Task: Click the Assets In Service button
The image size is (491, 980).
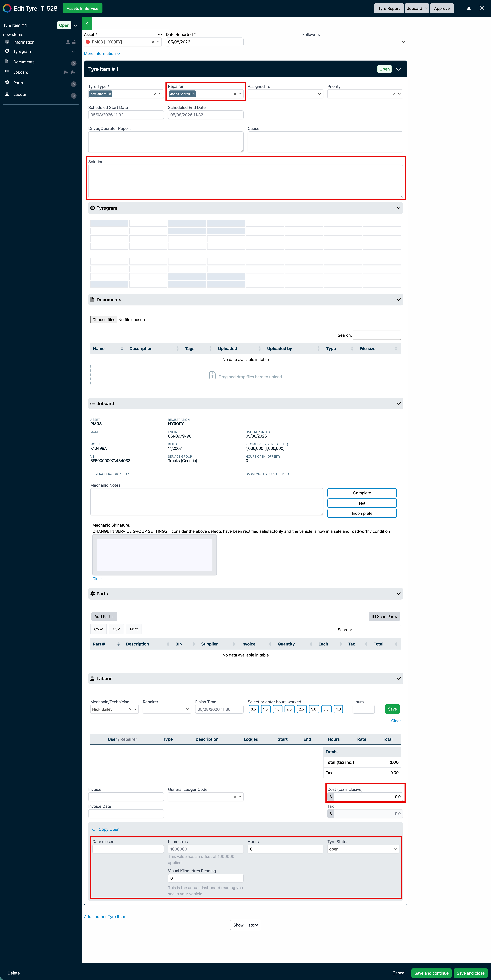Action: pos(83,8)
